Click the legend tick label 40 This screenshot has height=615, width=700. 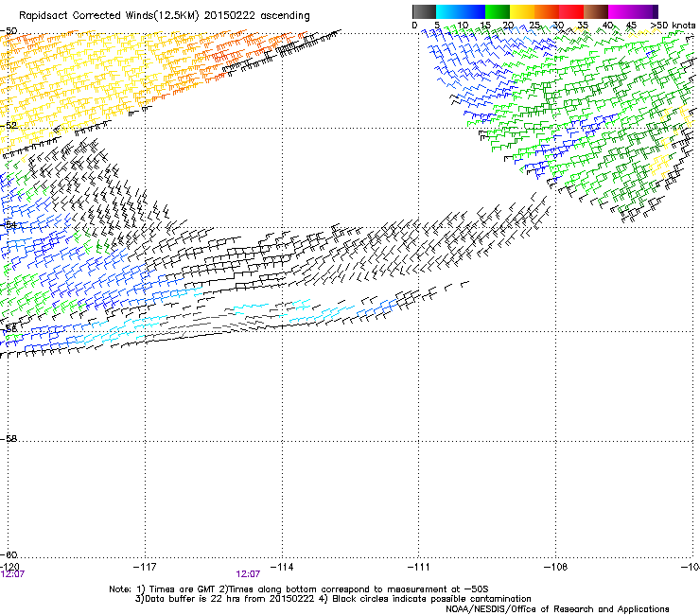pos(607,26)
